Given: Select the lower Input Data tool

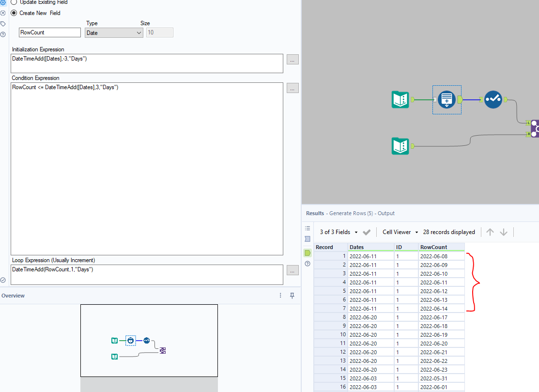Looking at the screenshot, I should [x=400, y=146].
